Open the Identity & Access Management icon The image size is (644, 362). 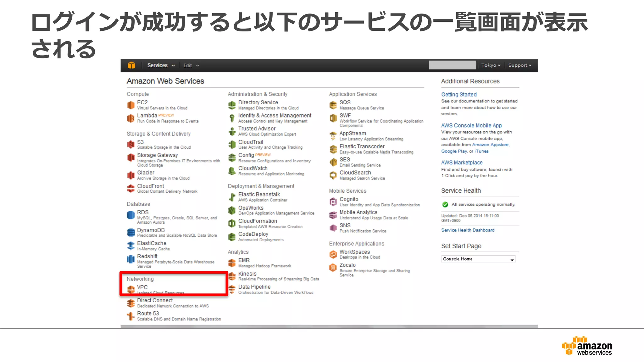tap(232, 118)
